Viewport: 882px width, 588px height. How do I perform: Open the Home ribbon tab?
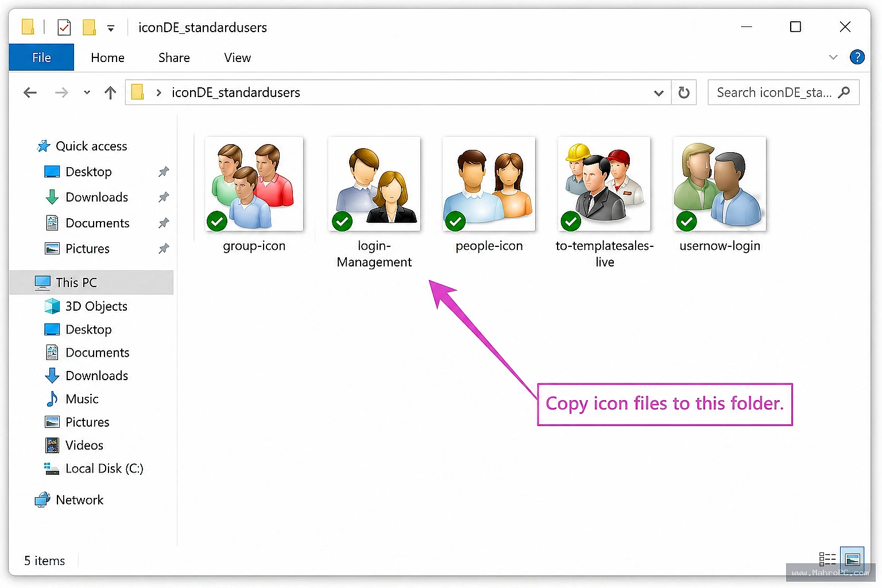(x=107, y=57)
